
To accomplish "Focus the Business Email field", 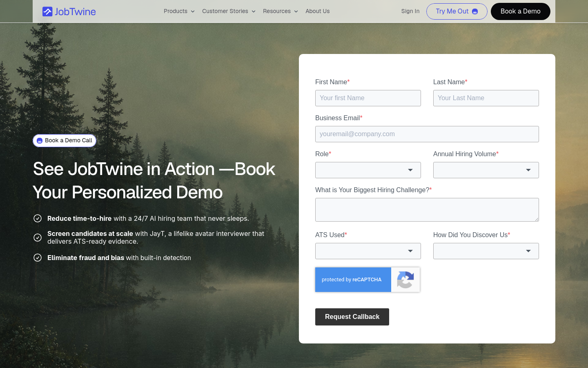I will point(427,134).
